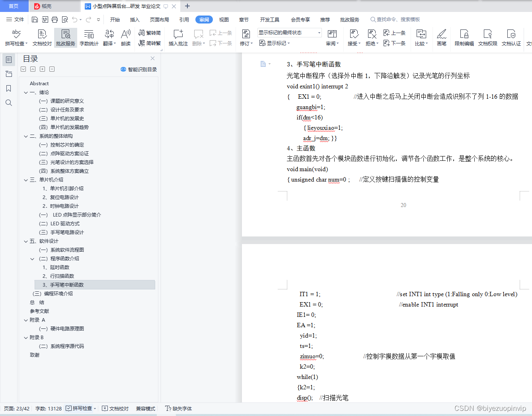The image size is (532, 416).
Task: Open the 会员专享 ribbon tab
Action: coord(300,20)
